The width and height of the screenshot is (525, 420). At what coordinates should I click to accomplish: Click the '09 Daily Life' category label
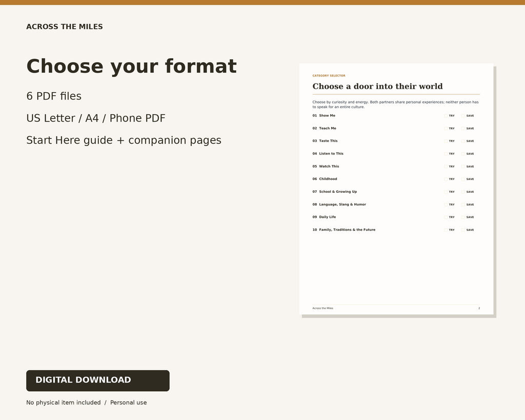[x=324, y=217]
